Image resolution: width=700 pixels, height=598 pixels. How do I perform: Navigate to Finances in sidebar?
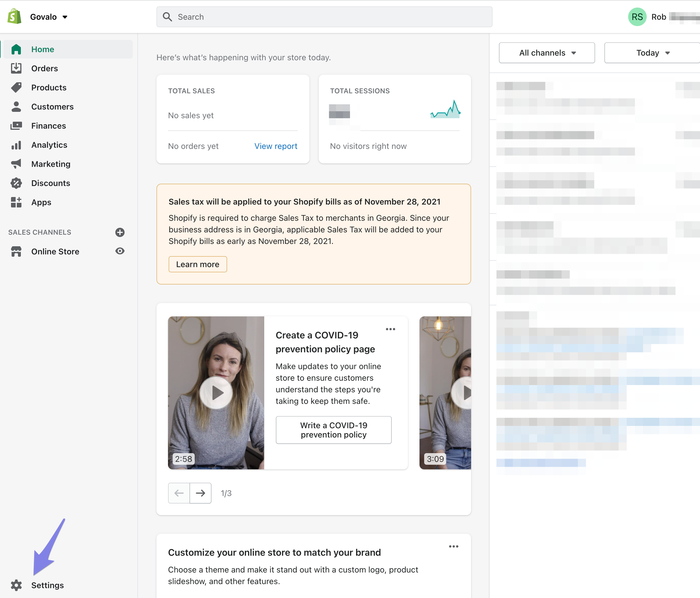pyautogui.click(x=49, y=126)
